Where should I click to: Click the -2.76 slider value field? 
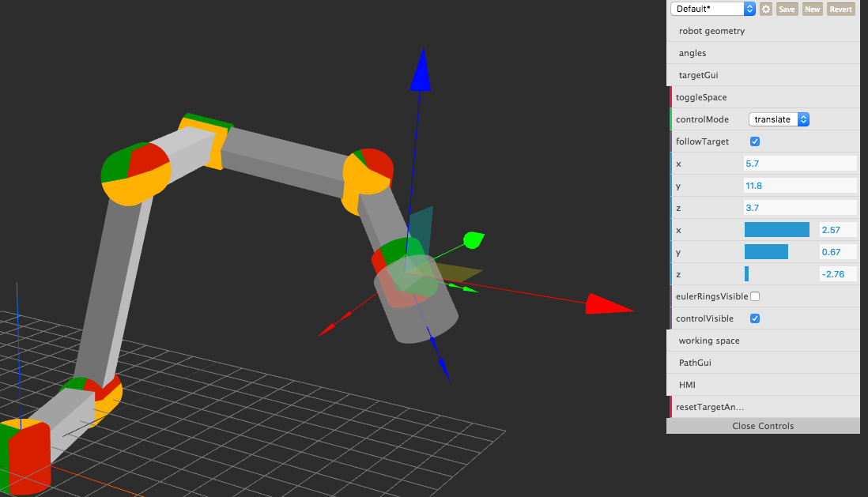[838, 274]
